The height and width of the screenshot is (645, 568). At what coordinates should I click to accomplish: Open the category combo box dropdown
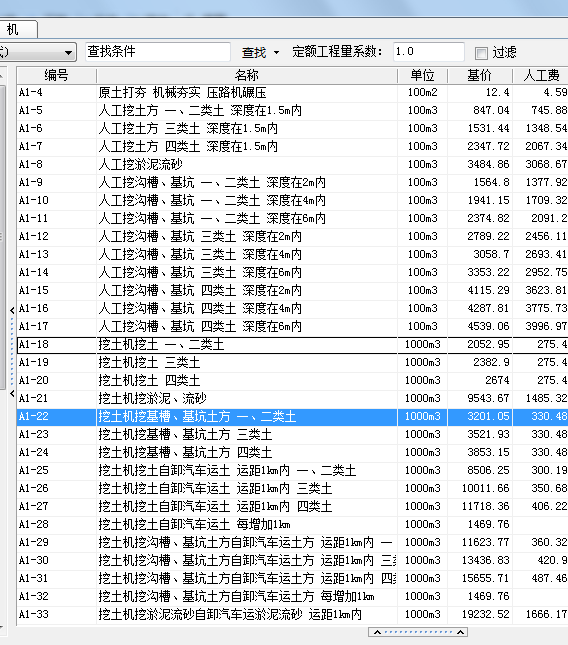pos(68,52)
